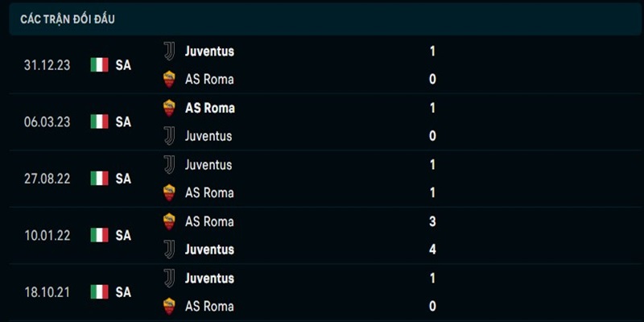
Task: Open the AS Roma team link on 18.10.21
Action: pos(209,306)
